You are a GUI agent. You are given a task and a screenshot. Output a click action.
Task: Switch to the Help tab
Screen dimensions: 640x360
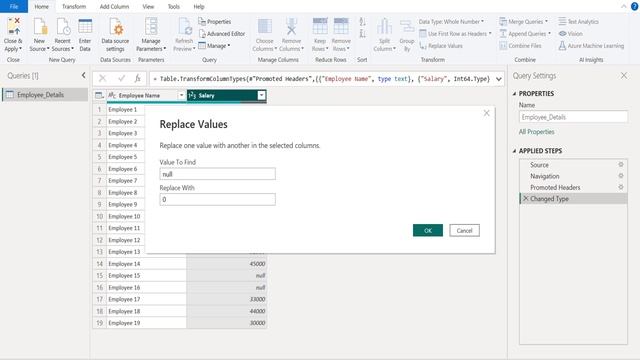coord(199,7)
